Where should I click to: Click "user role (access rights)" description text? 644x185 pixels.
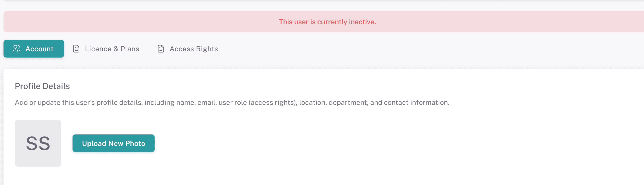point(258,102)
